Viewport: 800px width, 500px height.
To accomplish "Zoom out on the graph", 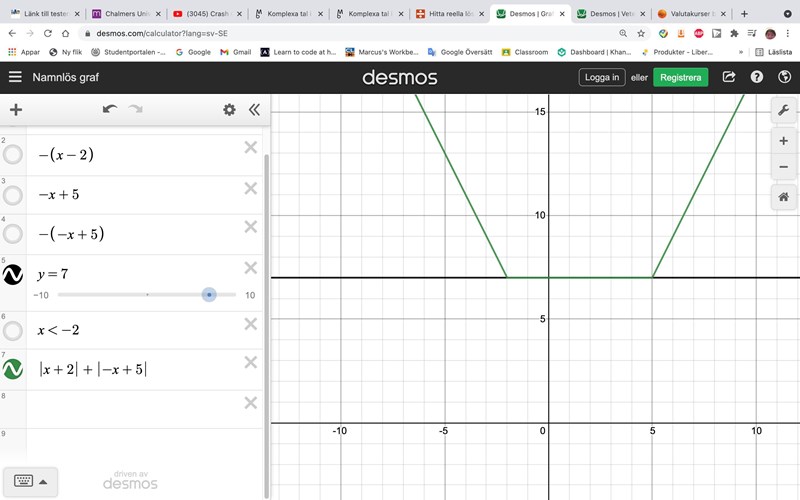I will pyautogui.click(x=783, y=167).
